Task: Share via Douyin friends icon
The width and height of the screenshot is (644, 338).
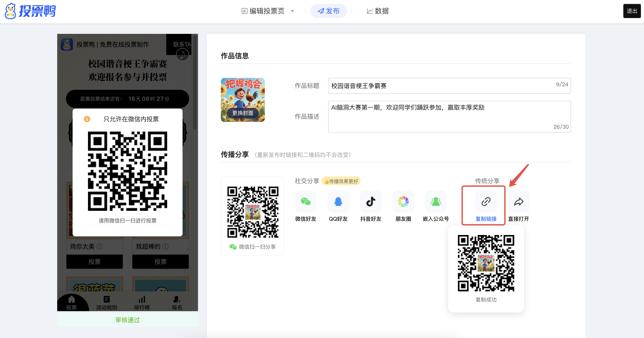Action: (x=371, y=202)
